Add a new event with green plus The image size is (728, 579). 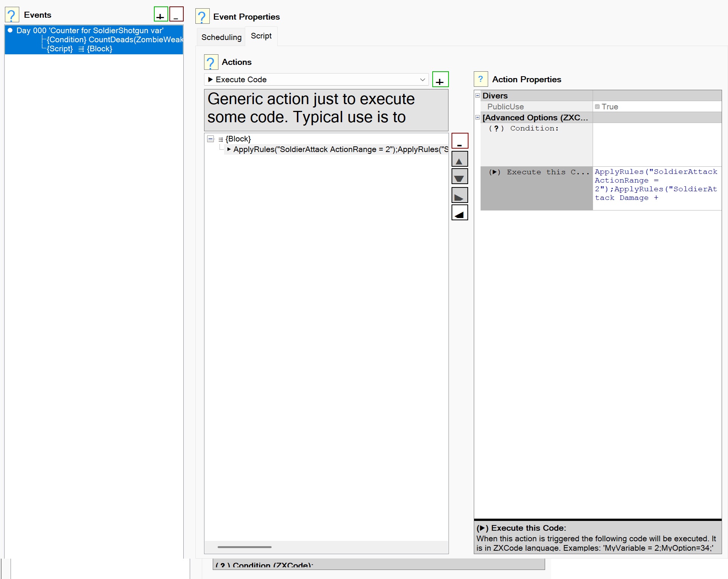(161, 14)
